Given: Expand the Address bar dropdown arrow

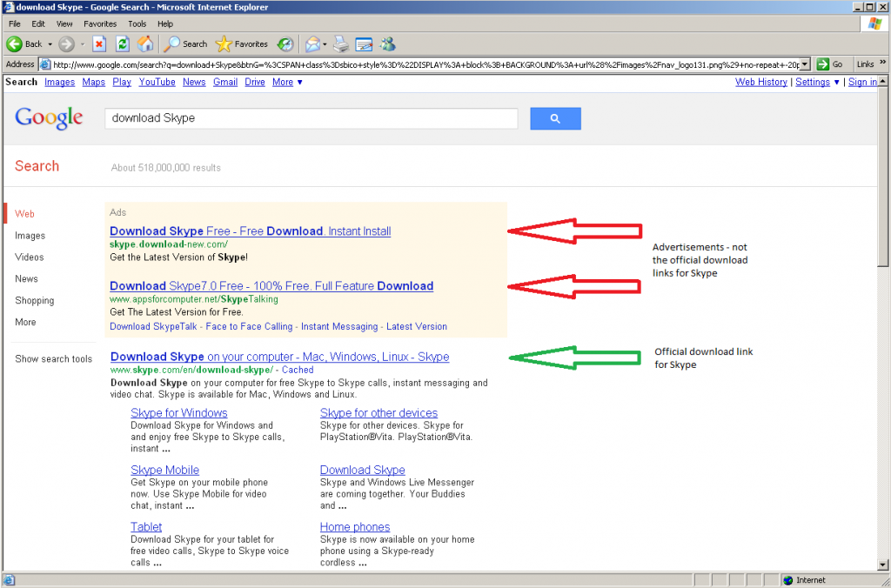Looking at the screenshot, I should (x=805, y=64).
